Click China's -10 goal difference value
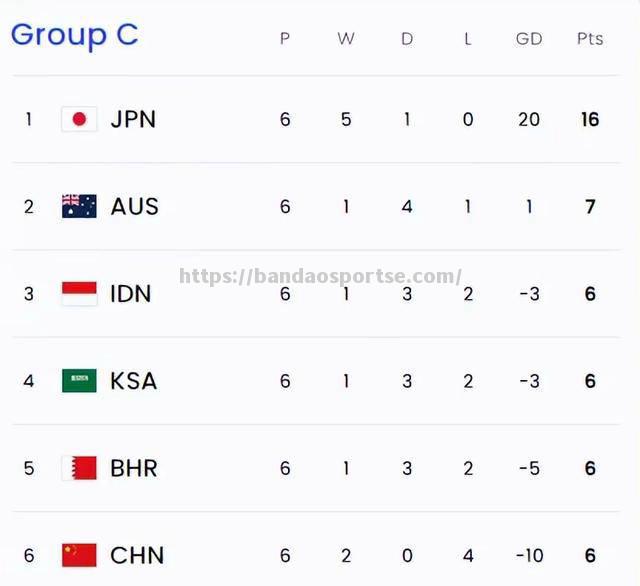The width and height of the screenshot is (640, 586). [x=529, y=555]
